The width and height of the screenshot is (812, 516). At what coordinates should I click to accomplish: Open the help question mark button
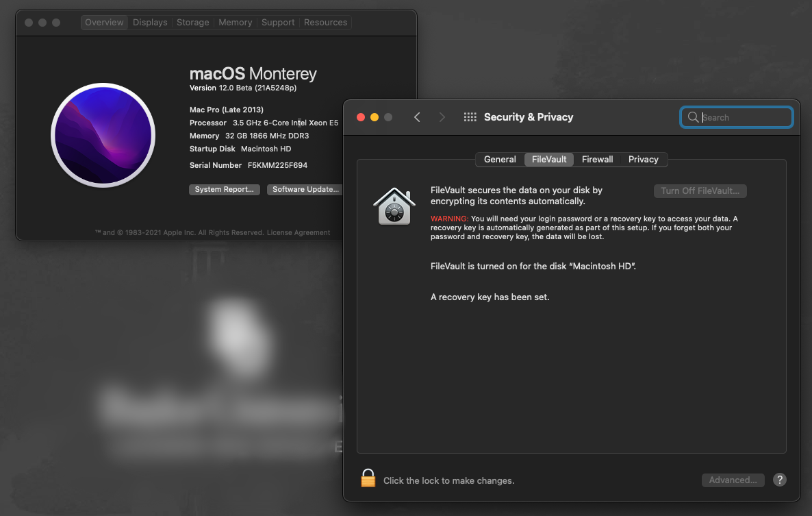pos(779,480)
